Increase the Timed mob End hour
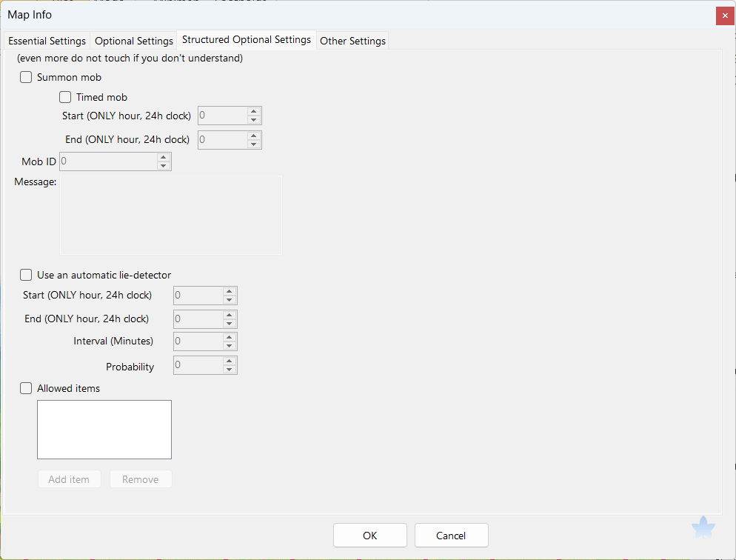 pyautogui.click(x=253, y=136)
